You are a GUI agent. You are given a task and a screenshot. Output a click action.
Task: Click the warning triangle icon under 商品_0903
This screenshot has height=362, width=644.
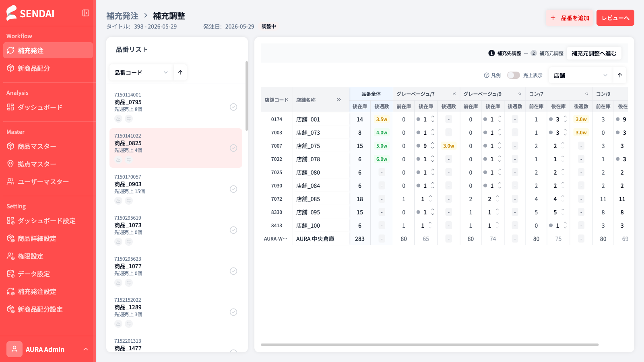(x=118, y=201)
